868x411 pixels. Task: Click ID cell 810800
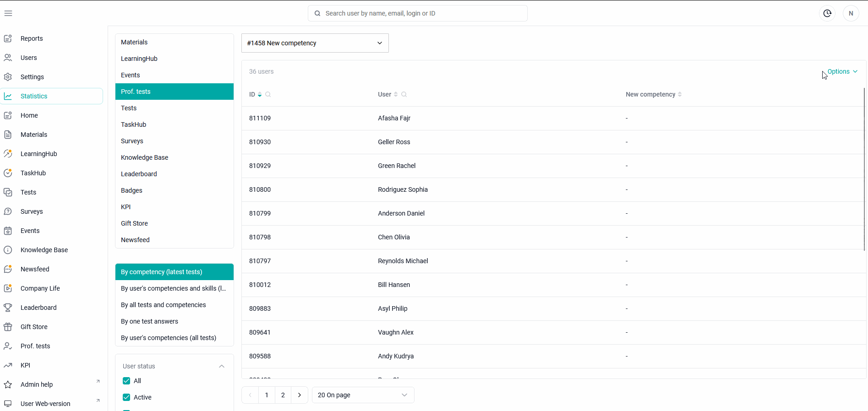[260, 189]
